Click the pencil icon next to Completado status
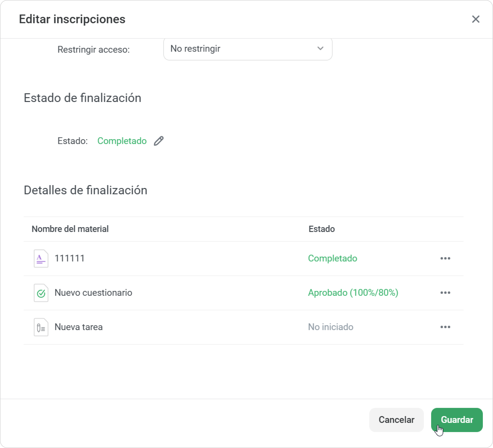Viewport: 493px width, 448px height. [x=159, y=141]
